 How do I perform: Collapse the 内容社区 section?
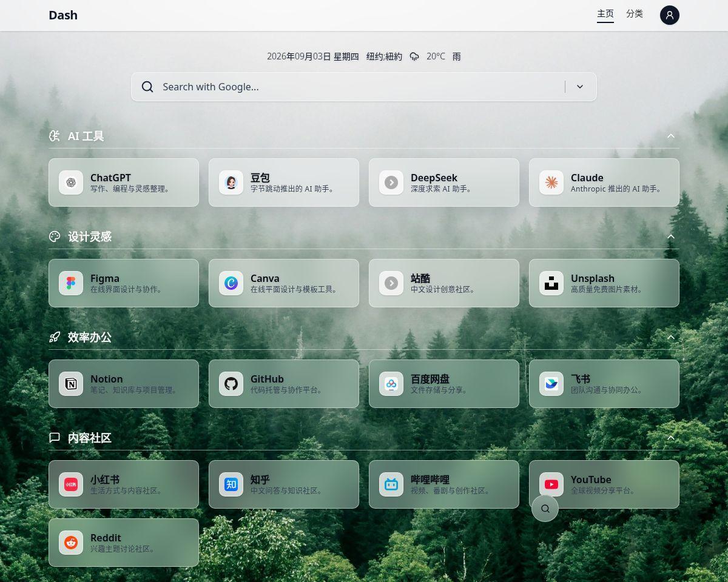point(671,438)
